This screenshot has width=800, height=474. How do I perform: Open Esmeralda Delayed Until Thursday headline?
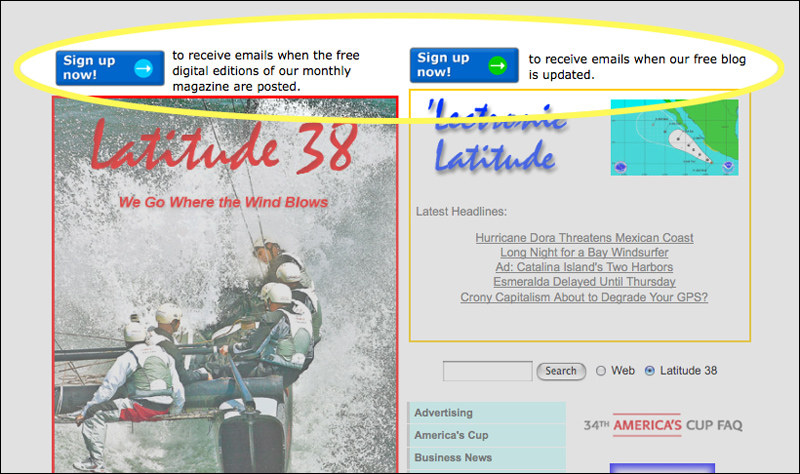pyautogui.click(x=584, y=282)
